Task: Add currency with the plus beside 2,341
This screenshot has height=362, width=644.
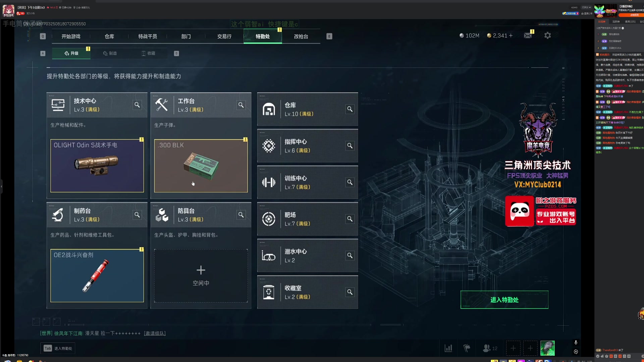Action: pos(511,36)
